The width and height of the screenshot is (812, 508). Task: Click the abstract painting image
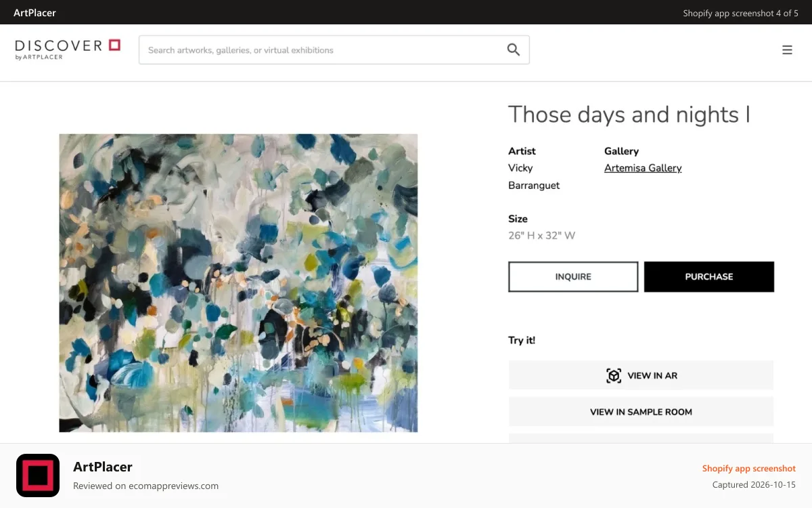[238, 283]
